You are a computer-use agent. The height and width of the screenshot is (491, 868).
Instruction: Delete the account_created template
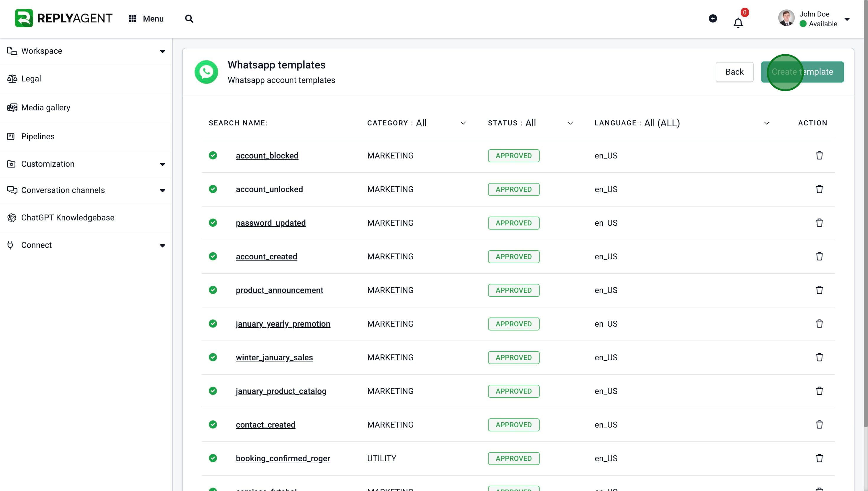click(819, 257)
